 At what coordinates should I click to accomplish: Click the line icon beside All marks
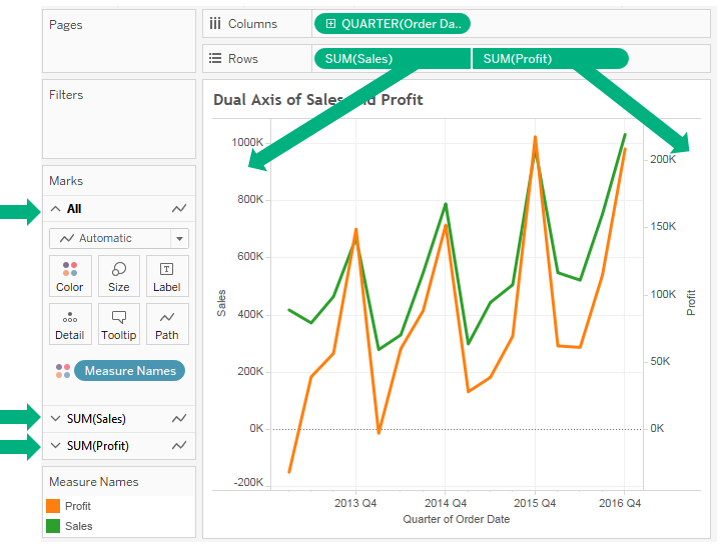179,209
